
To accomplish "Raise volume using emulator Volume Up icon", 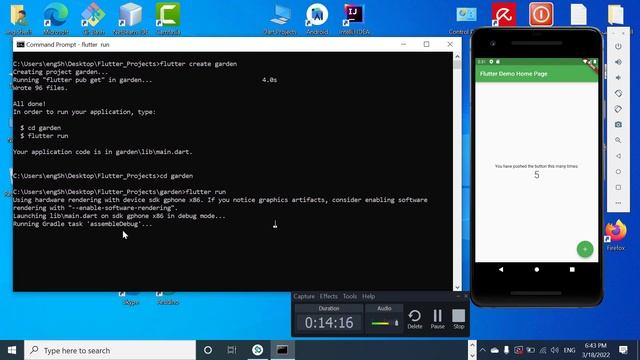I will [x=618, y=62].
